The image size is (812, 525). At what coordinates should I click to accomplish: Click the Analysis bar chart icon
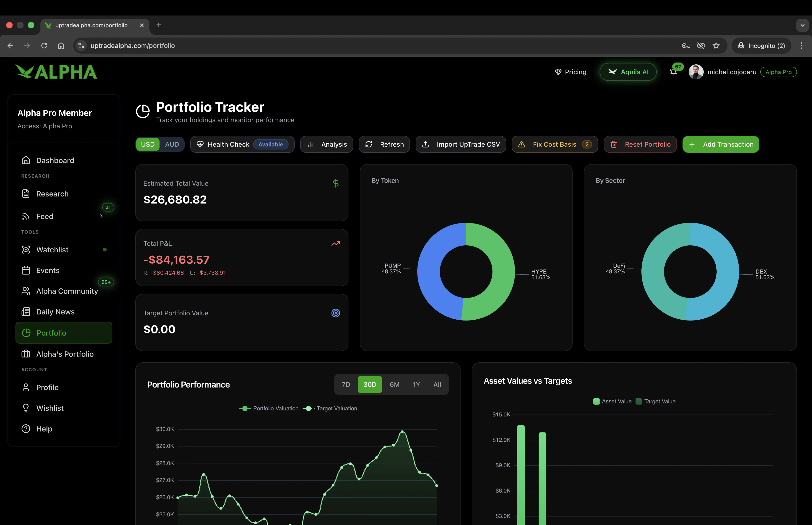pos(310,145)
